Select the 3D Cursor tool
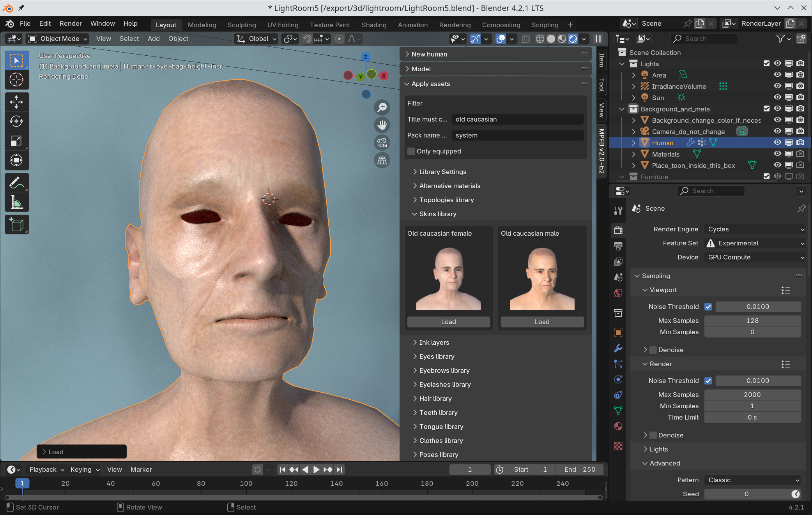 tap(16, 79)
